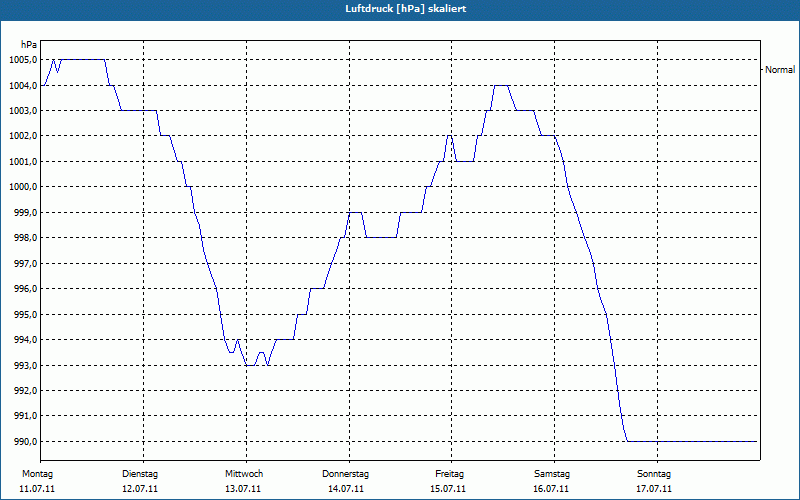Image resolution: width=800 pixels, height=500 pixels.
Task: Click the 'Donnerstag' day label
Action: tap(345, 474)
